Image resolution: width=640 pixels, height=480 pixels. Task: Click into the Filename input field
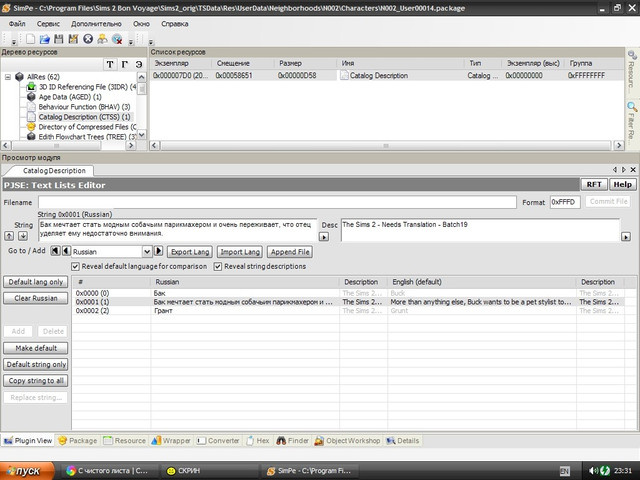tap(278, 202)
